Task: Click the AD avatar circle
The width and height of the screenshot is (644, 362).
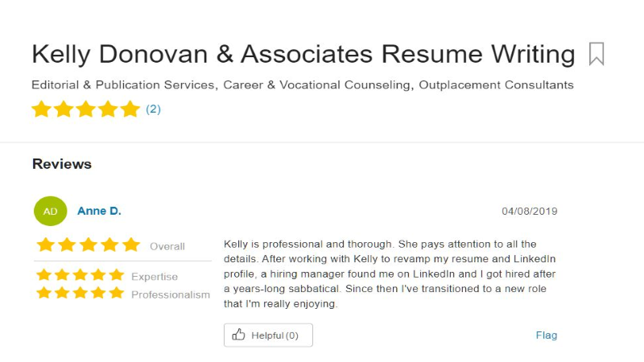Action: pos(50,211)
